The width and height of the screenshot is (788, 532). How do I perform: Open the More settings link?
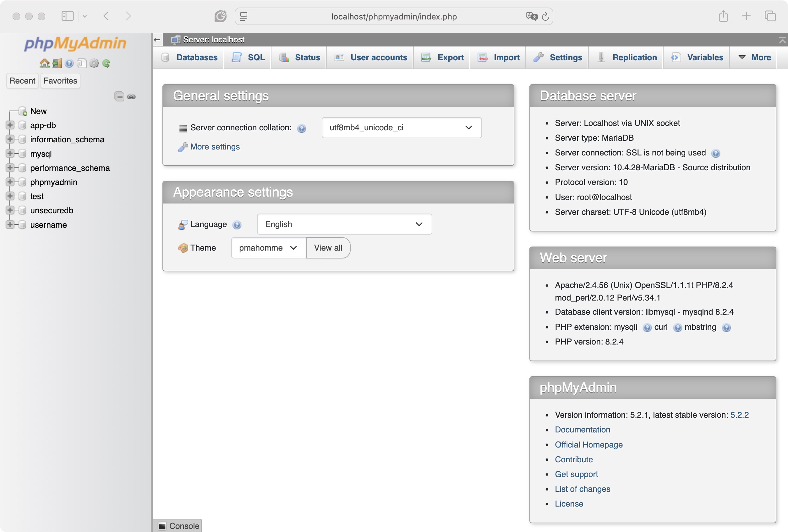point(215,147)
